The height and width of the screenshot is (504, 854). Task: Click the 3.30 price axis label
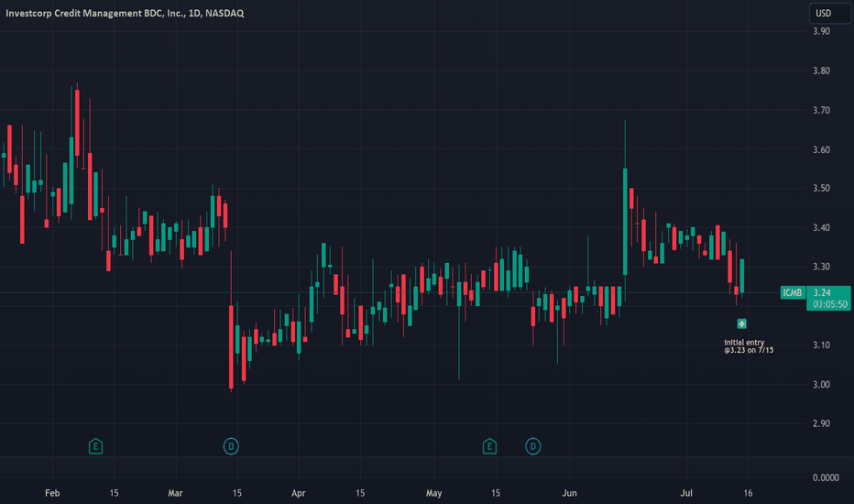(x=821, y=267)
